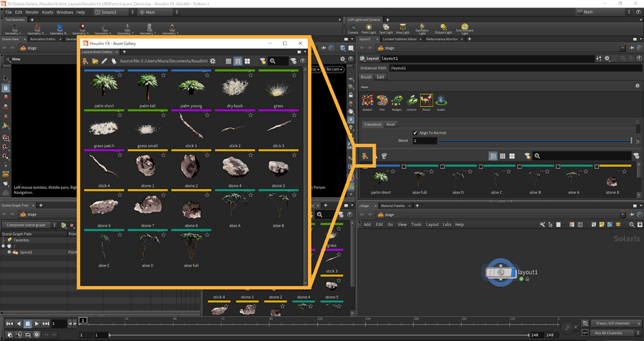Click the help icon in Layout parameter header

(x=639, y=58)
